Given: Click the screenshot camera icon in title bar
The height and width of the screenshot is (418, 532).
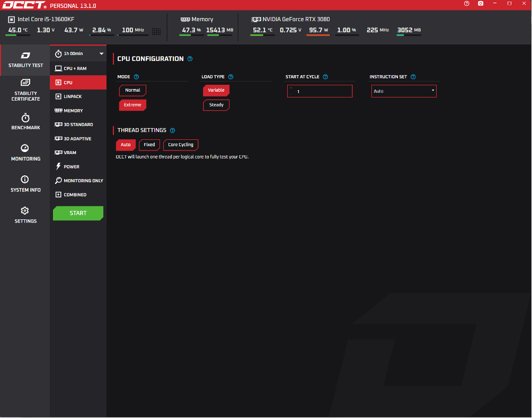Looking at the screenshot, I should click(x=481, y=3).
